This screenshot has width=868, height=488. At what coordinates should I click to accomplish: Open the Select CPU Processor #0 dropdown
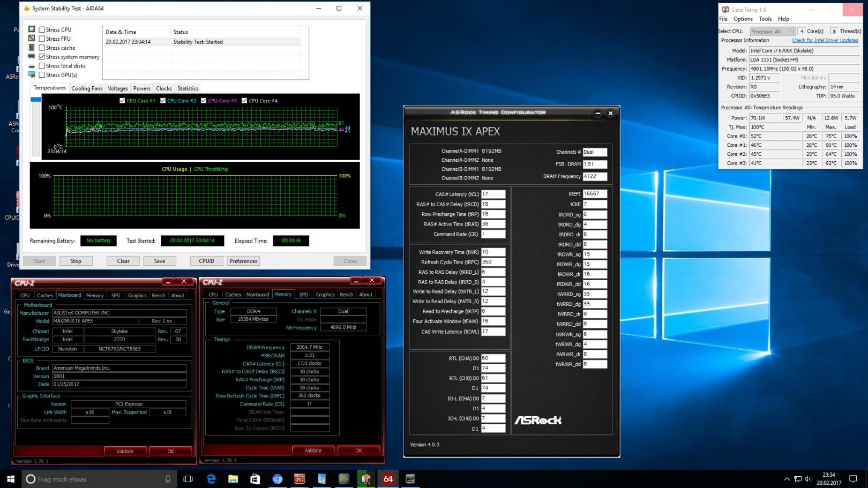772,32
